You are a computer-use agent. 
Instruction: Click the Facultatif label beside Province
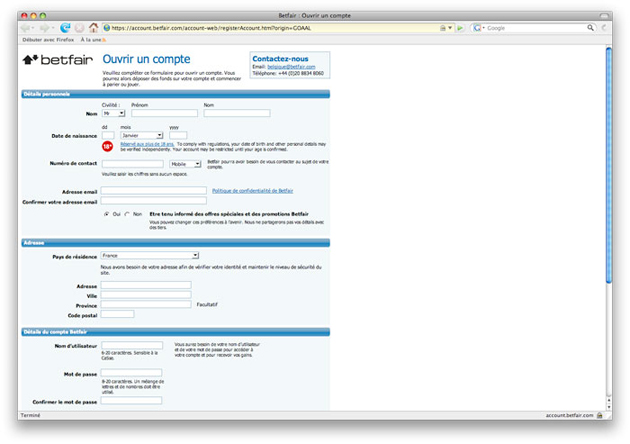(207, 305)
